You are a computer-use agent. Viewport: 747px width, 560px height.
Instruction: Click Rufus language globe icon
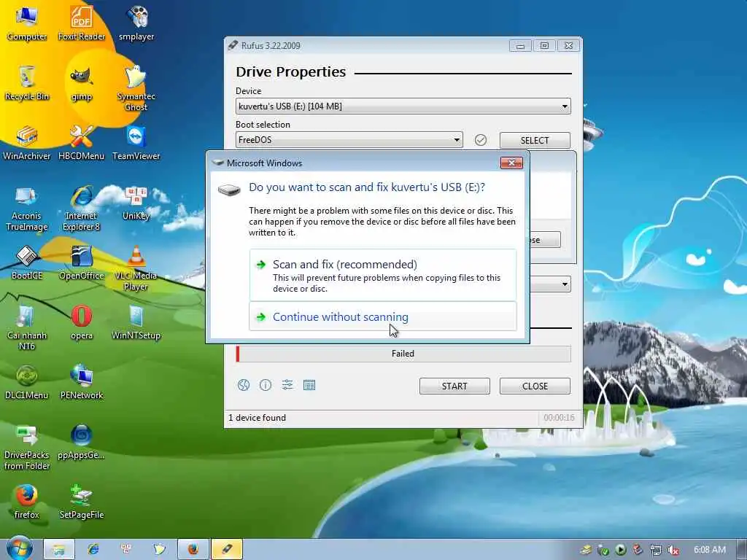[x=244, y=385]
